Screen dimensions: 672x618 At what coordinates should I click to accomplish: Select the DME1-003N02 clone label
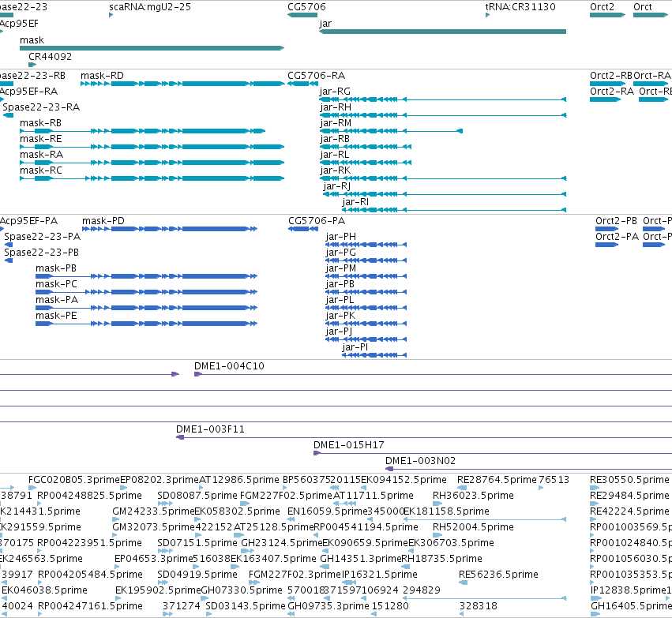(x=420, y=461)
